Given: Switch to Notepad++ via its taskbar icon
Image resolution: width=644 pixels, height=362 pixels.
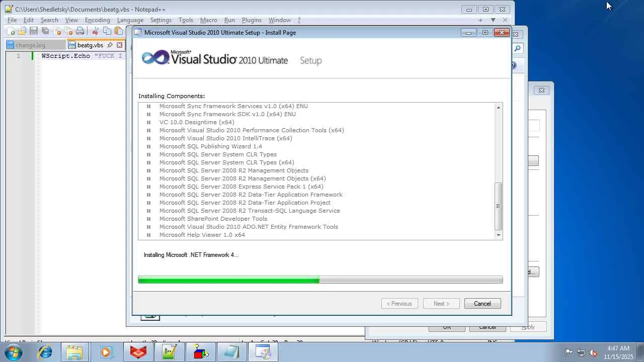Looking at the screenshot, I should (x=169, y=352).
